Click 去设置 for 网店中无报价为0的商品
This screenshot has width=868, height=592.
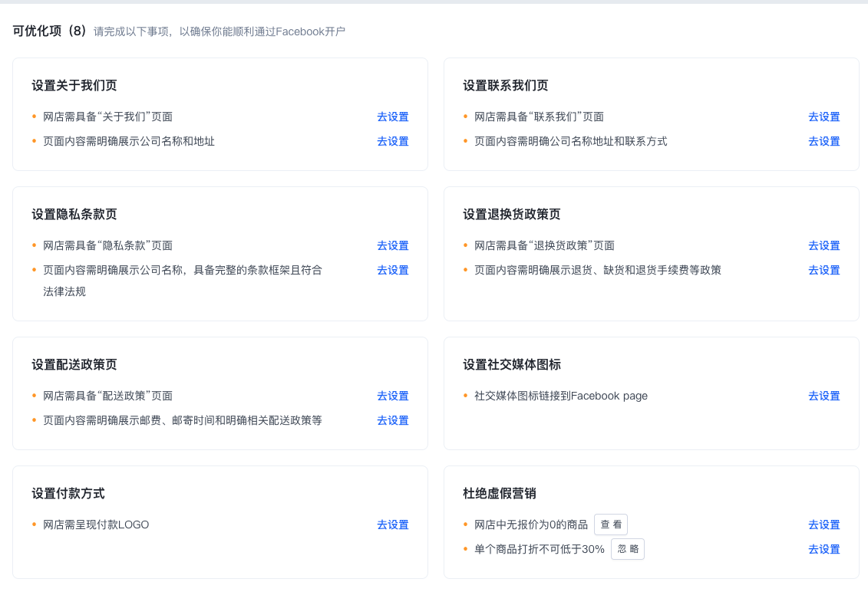[823, 525]
